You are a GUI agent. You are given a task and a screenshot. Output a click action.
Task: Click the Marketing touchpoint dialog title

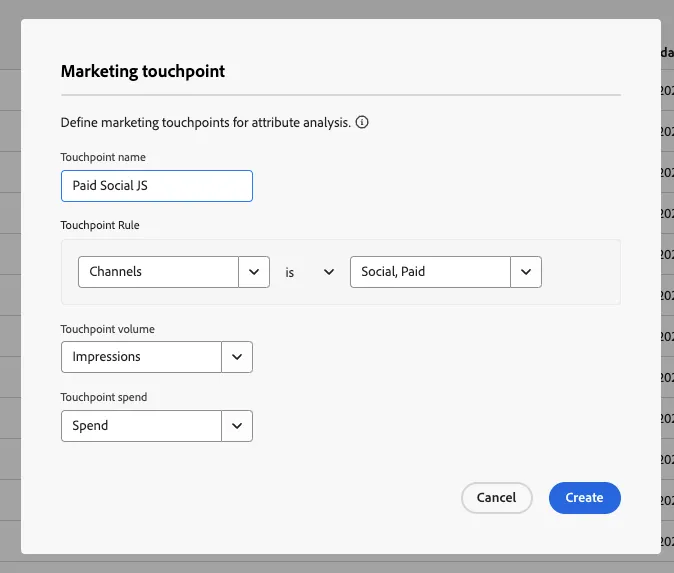(x=143, y=71)
